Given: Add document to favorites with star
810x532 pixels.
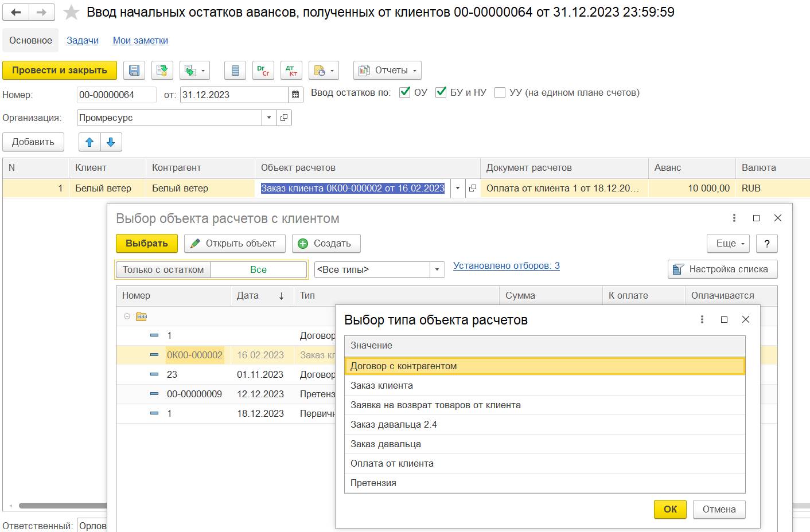Looking at the screenshot, I should coord(71,12).
